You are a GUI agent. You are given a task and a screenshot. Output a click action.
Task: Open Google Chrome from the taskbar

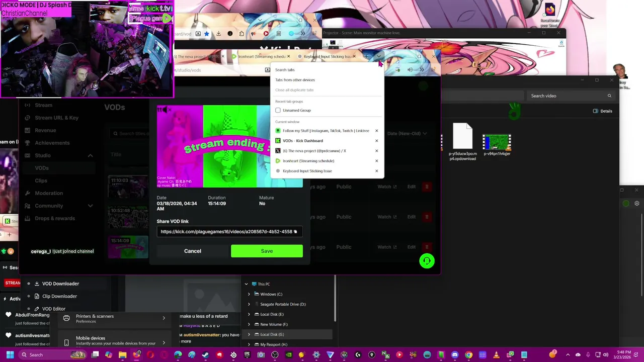pyautogui.click(x=468, y=355)
